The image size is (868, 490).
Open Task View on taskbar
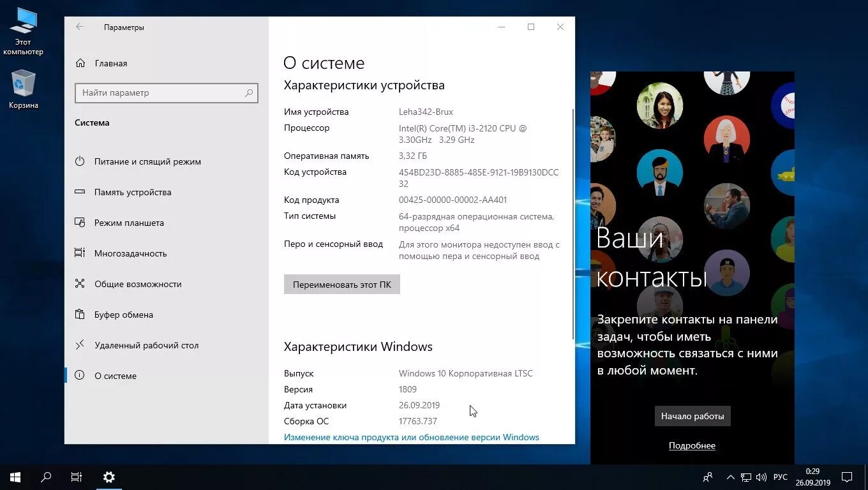pyautogui.click(x=77, y=477)
